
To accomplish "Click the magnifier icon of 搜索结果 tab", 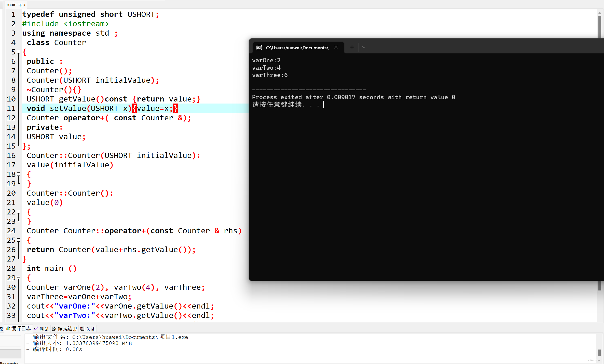I will click(54, 329).
